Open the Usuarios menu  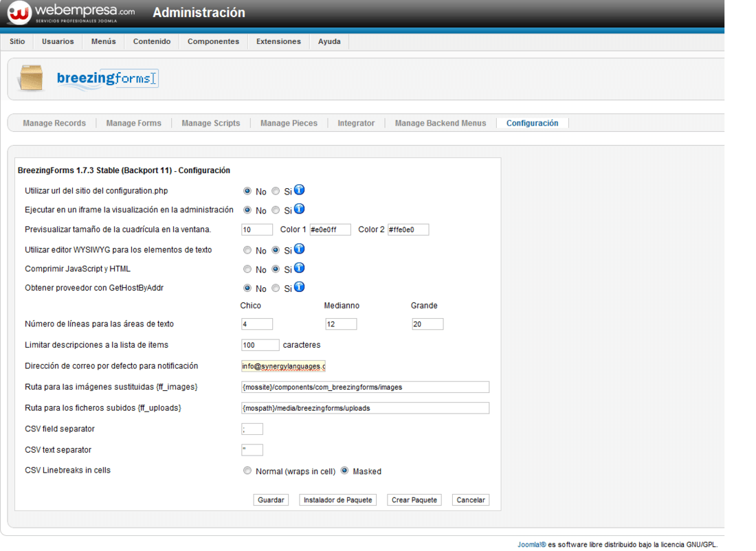(x=58, y=41)
